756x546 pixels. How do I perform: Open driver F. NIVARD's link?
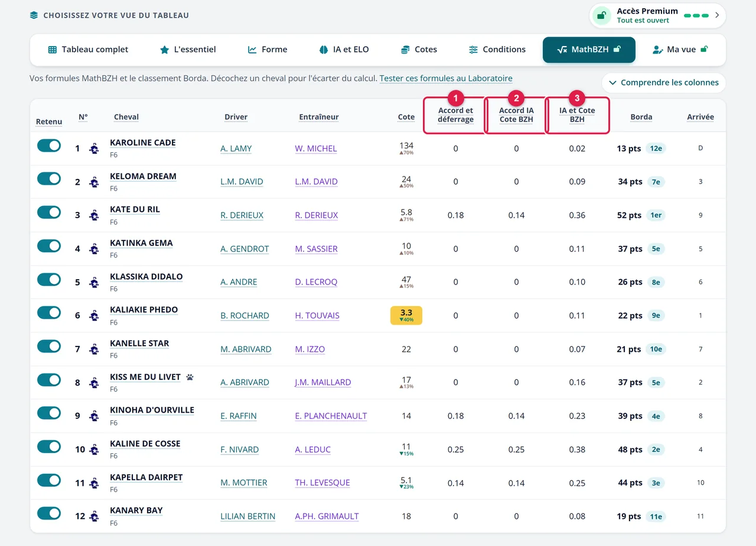[240, 450]
